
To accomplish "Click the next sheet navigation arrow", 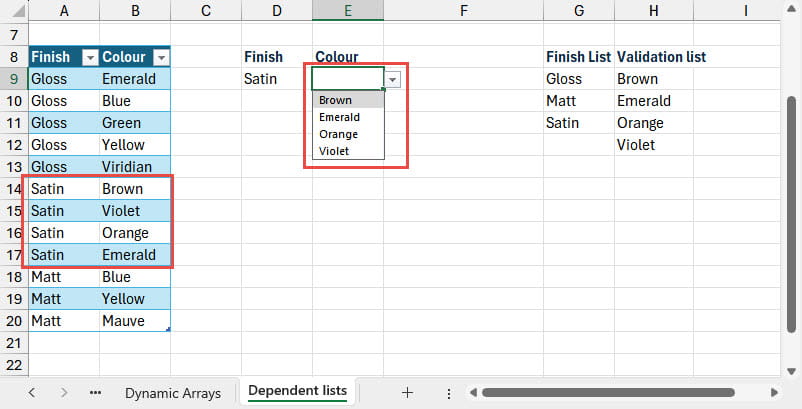I will click(64, 393).
